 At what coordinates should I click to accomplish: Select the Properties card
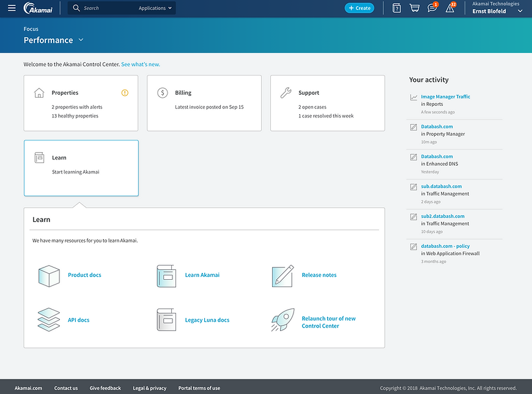(81, 103)
